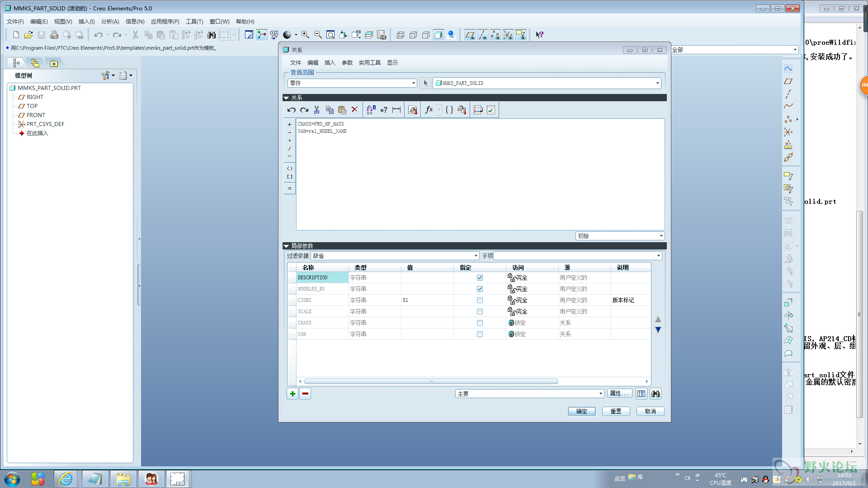The width and height of the screenshot is (868, 488).
Task: Toggle designate checkbox for CMASS
Action: coord(480,323)
